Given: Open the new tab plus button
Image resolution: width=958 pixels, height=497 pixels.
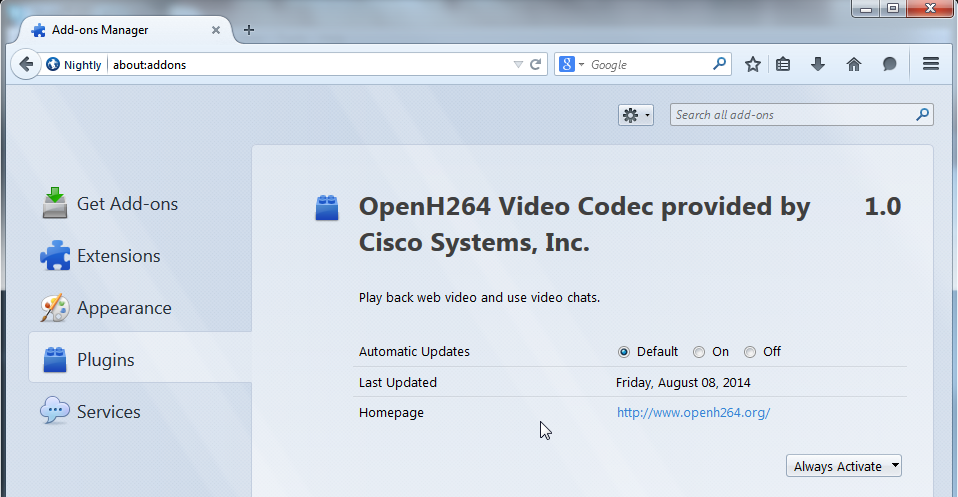Looking at the screenshot, I should (x=249, y=29).
